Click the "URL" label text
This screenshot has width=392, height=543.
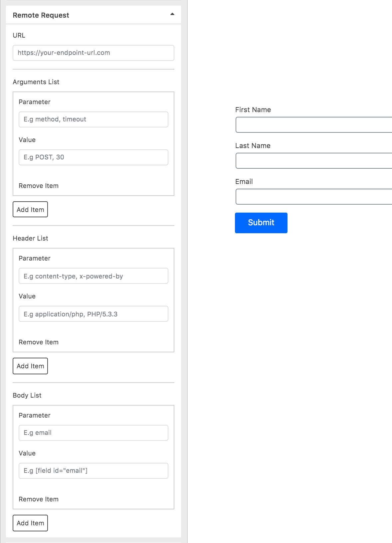pos(19,35)
